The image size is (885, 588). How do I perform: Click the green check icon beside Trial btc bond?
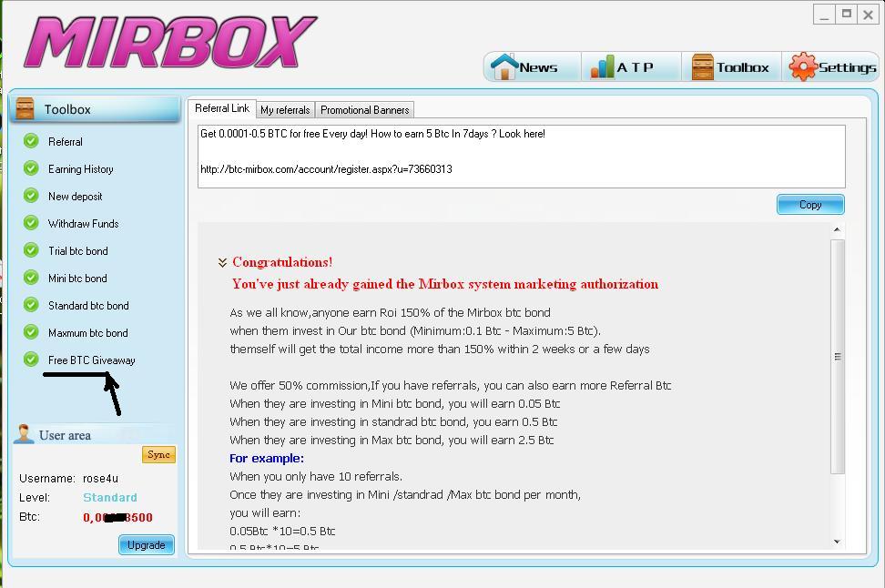click(31, 250)
